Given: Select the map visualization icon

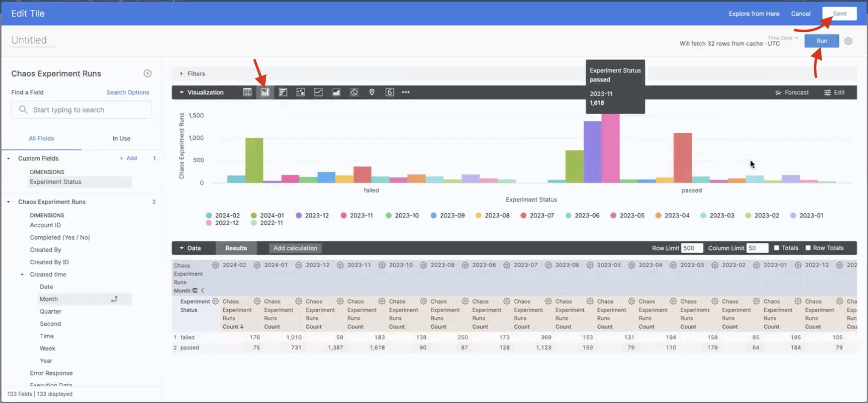Looking at the screenshot, I should 372,92.
